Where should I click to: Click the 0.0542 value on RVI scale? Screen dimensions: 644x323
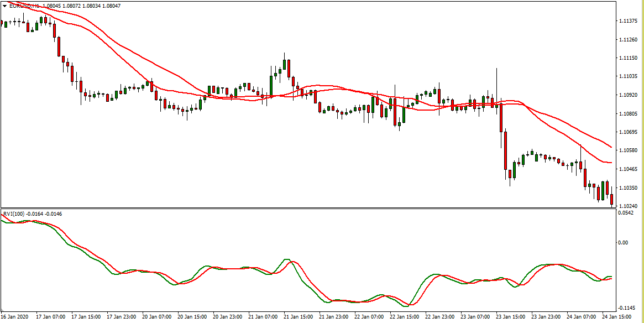626,213
